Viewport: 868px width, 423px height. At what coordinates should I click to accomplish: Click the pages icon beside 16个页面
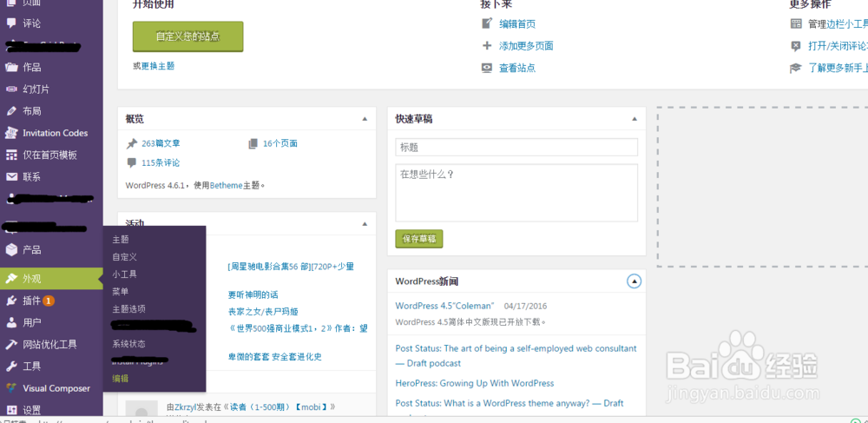(253, 144)
